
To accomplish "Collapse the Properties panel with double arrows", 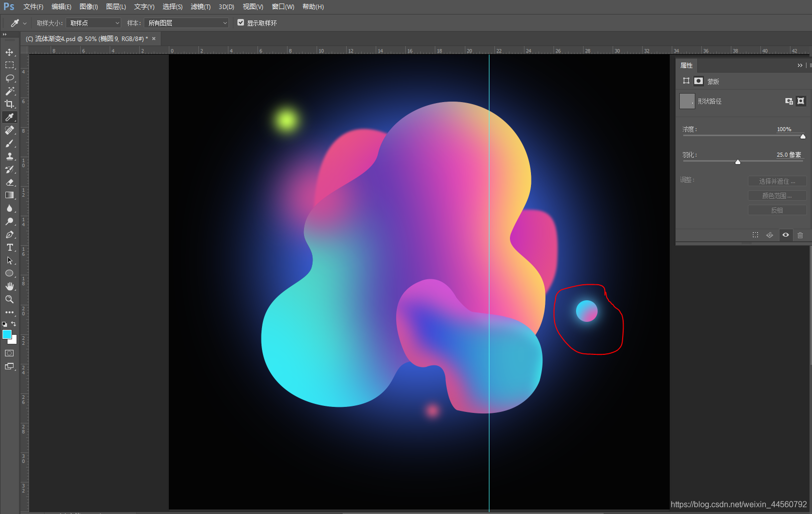I will (799, 66).
